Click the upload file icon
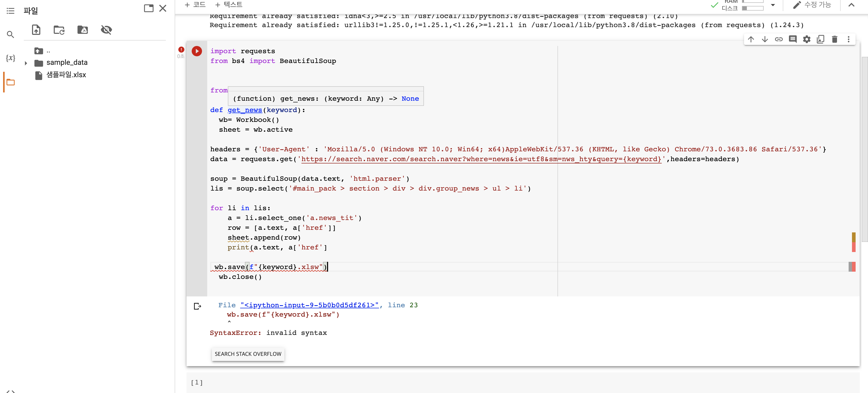 coord(36,30)
